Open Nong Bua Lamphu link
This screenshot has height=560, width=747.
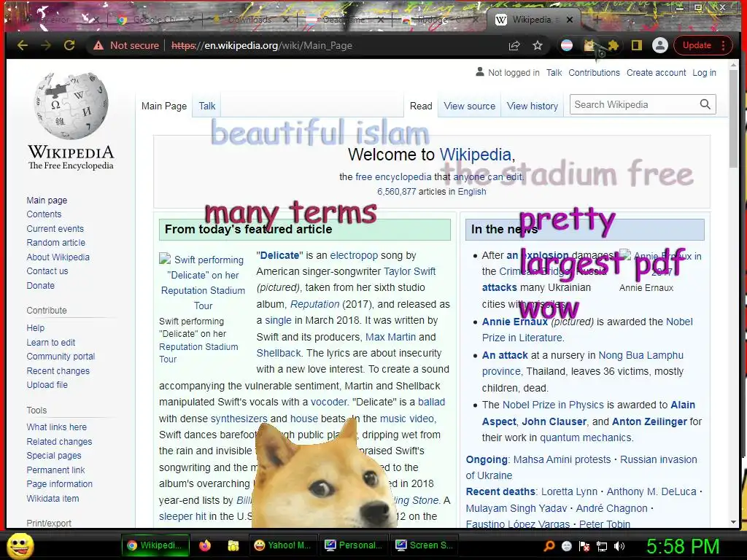[x=640, y=355]
